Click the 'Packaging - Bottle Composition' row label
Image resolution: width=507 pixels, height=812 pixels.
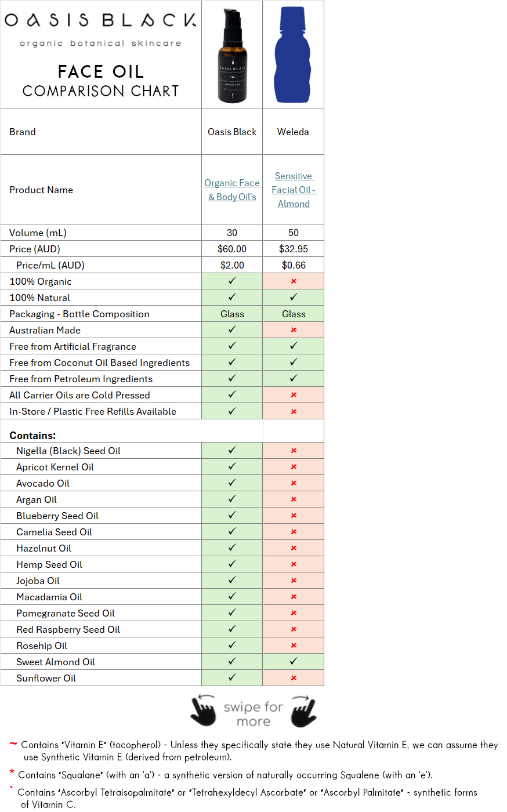coord(79,314)
